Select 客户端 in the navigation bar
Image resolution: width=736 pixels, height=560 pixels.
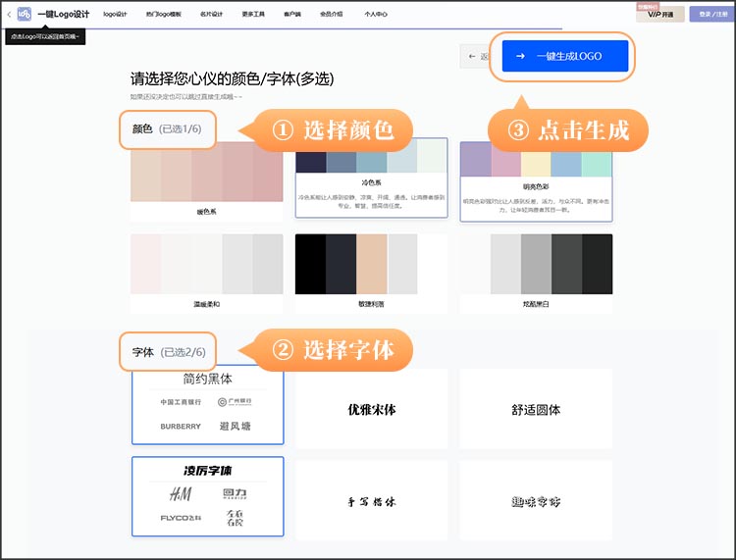pos(292,14)
